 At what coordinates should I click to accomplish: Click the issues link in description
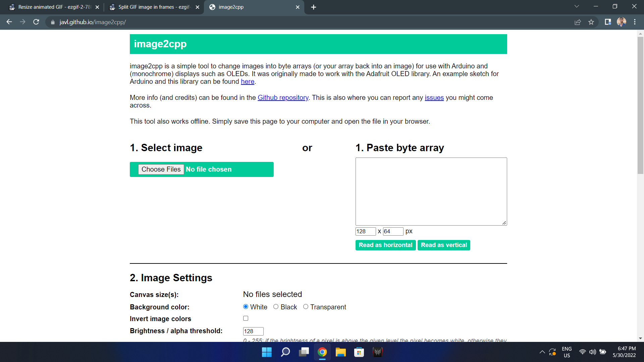[x=434, y=98]
